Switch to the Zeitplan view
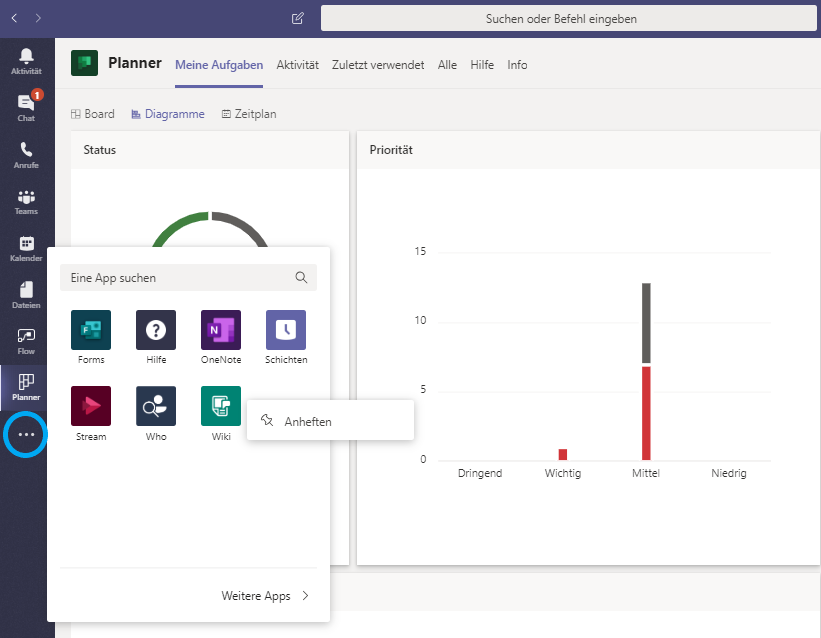Viewport: 821px width, 638px height. [x=249, y=114]
